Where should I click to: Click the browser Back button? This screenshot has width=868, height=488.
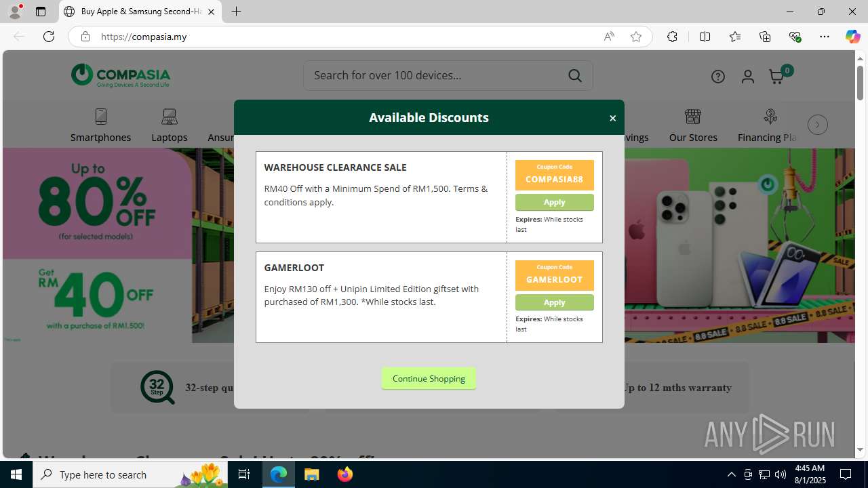coord(19,37)
